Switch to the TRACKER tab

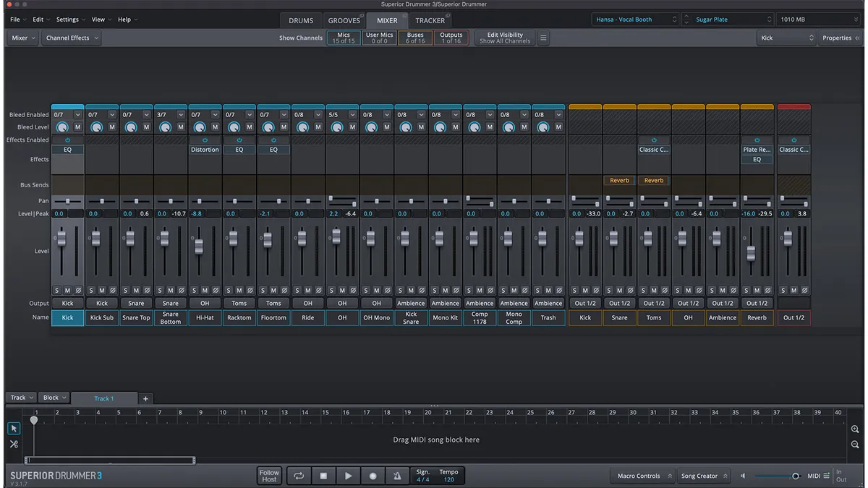pyautogui.click(x=430, y=20)
